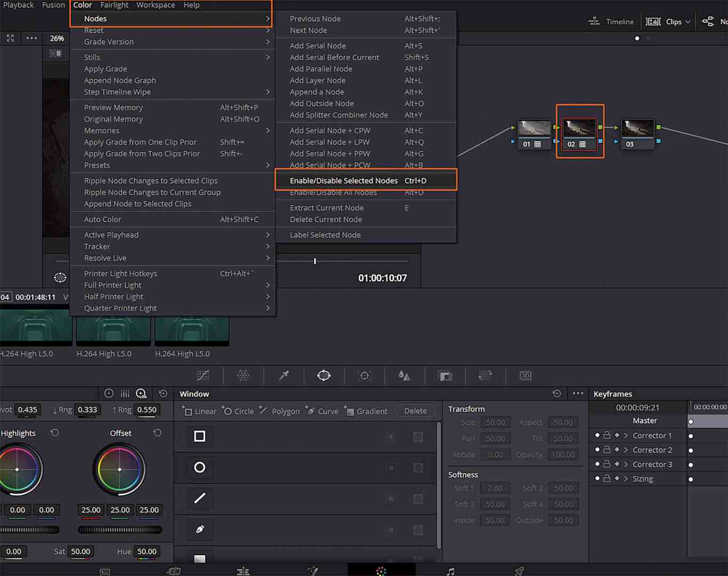This screenshot has width=728, height=576.
Task: Expand the Corrector 2 keyframe track
Action: click(x=626, y=450)
